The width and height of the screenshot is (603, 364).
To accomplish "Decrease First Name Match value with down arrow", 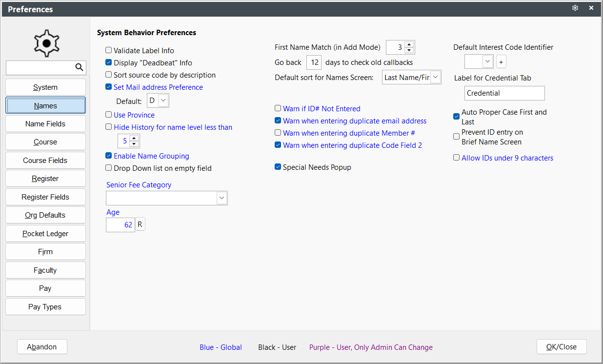I will [x=409, y=50].
